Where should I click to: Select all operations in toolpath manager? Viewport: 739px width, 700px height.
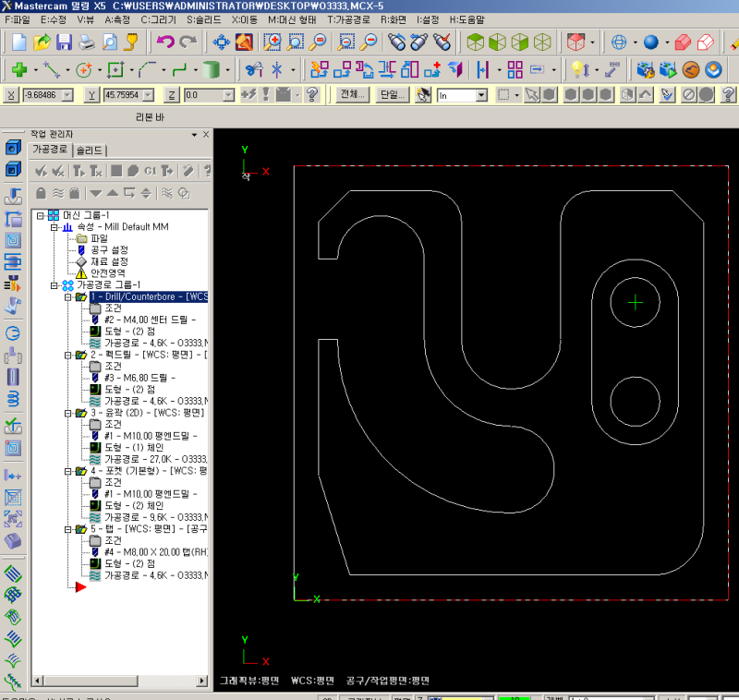(x=41, y=171)
